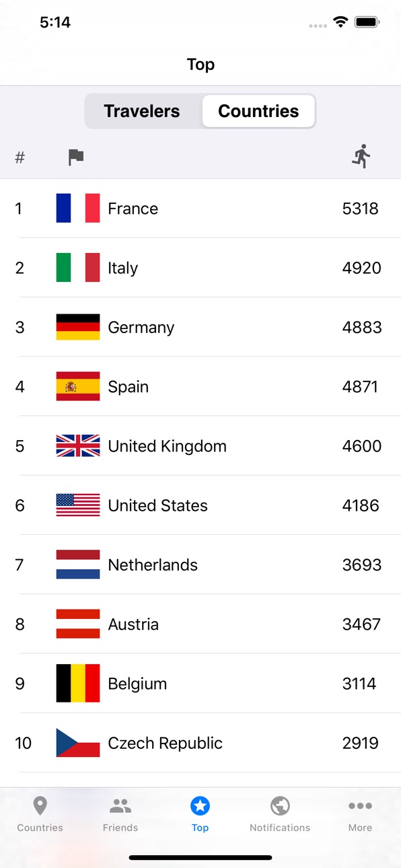
Task: Tap Austria's visitor count 3467
Action: (x=361, y=624)
